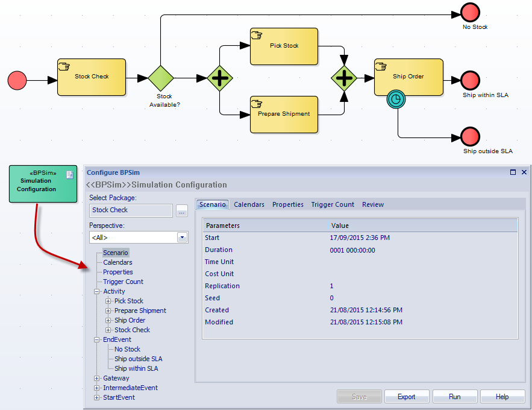Image resolution: width=532 pixels, height=410 pixels.
Task: Select the Stock Available diamond gateway
Action: [161, 78]
